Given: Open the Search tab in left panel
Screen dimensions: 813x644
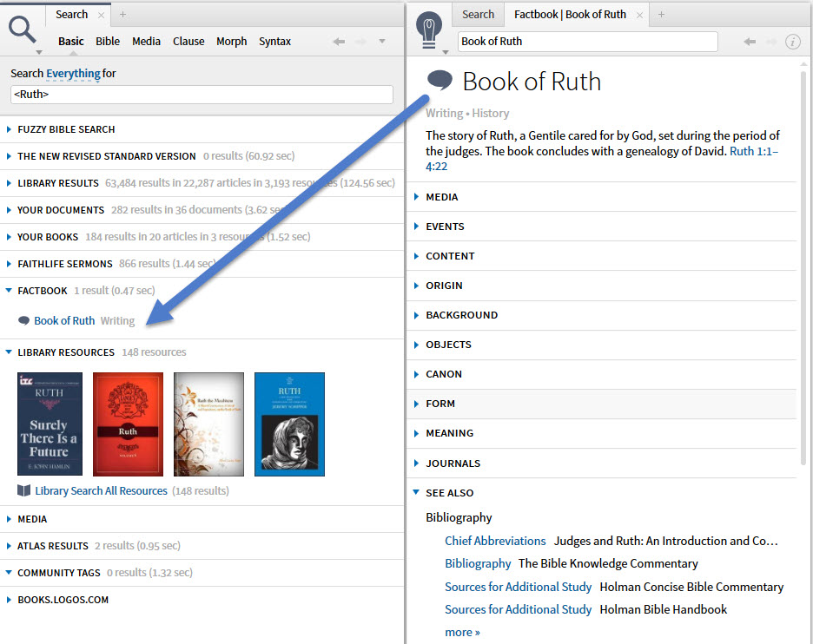Looking at the screenshot, I should tap(71, 15).
